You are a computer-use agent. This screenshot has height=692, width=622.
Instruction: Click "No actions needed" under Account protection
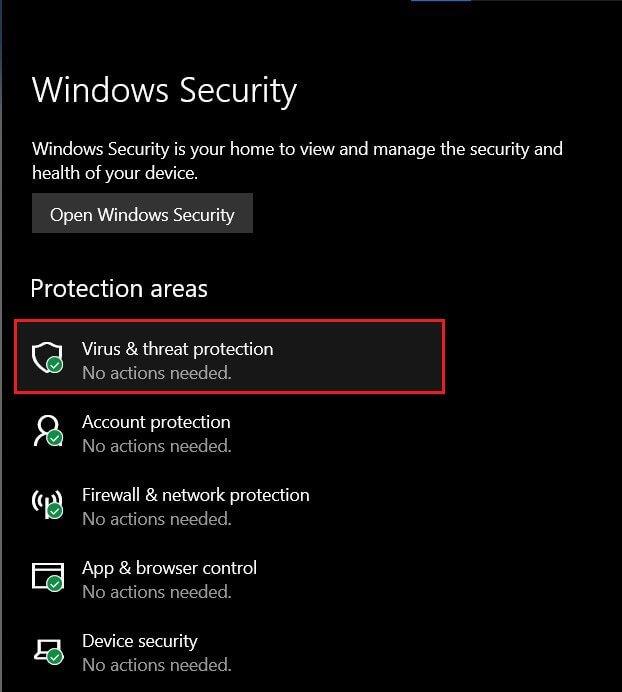click(x=156, y=446)
